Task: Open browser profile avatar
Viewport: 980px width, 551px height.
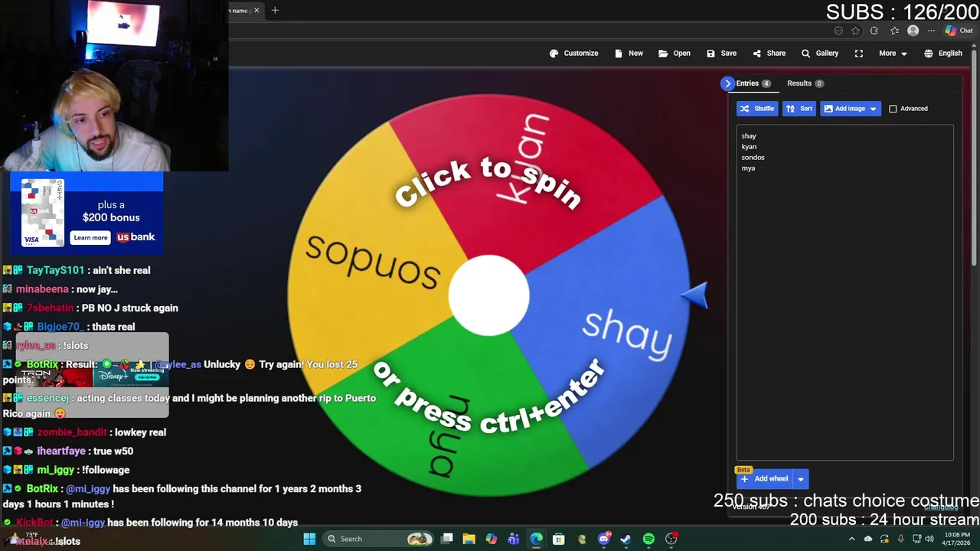Action: point(913,31)
